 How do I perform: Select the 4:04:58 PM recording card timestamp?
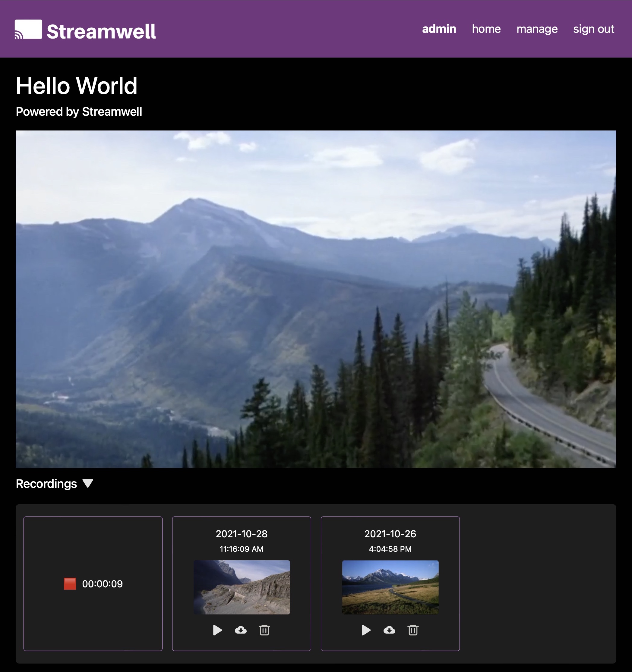[x=390, y=549]
